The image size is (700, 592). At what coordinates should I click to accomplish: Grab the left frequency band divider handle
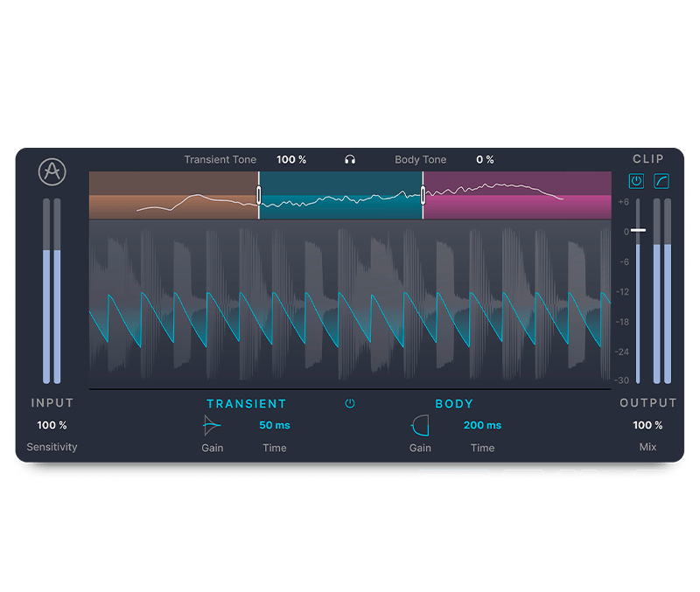coord(258,195)
